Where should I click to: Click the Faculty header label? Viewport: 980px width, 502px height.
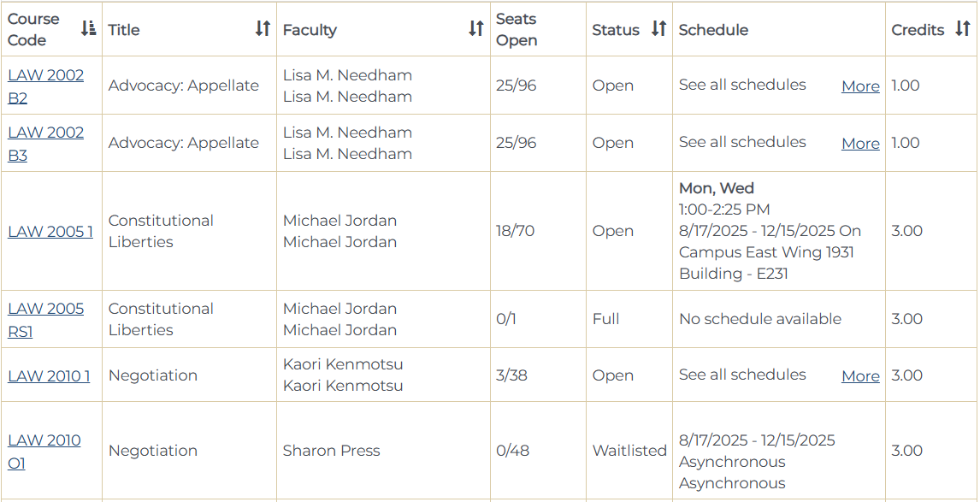point(310,30)
